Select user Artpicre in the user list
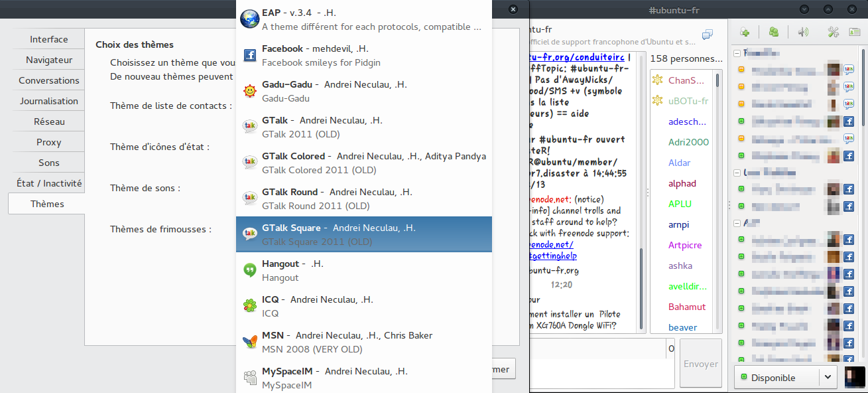868x393 pixels. click(x=685, y=245)
